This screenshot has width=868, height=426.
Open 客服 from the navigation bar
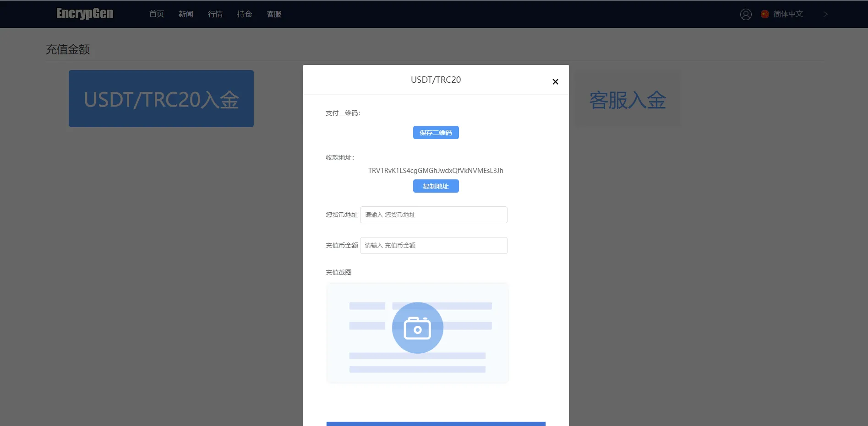pyautogui.click(x=273, y=14)
